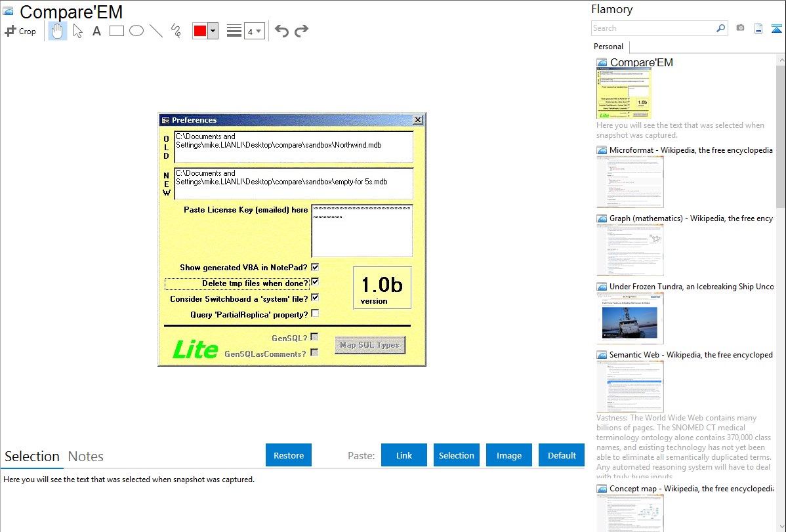The image size is (786, 532).
Task: Click the Graph (mathematics) entry icon
Action: point(602,218)
